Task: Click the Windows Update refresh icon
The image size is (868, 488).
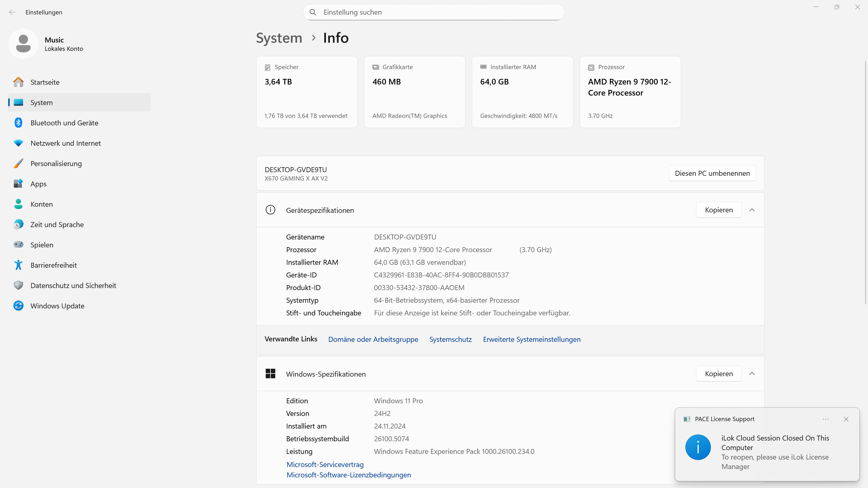Action: tap(19, 306)
